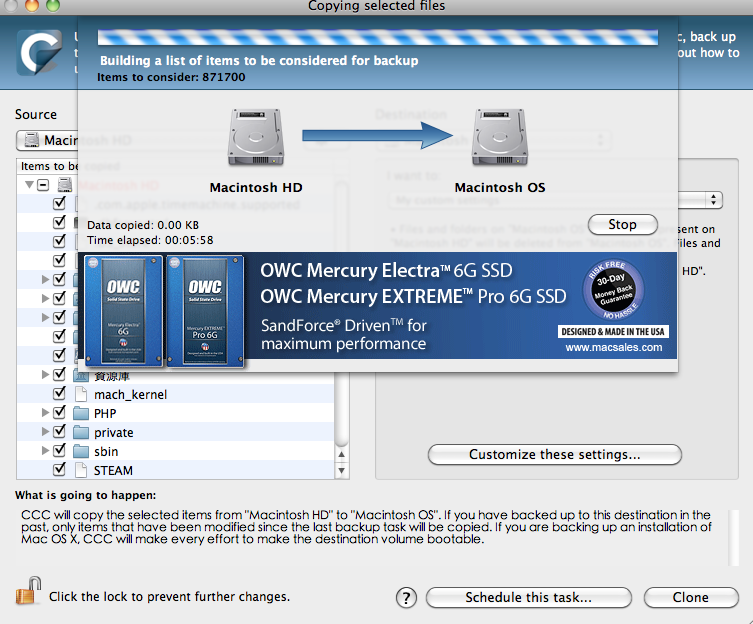This screenshot has height=624, width=753.
Task: Uncheck the STEAM file checkbox
Action: (x=59, y=469)
